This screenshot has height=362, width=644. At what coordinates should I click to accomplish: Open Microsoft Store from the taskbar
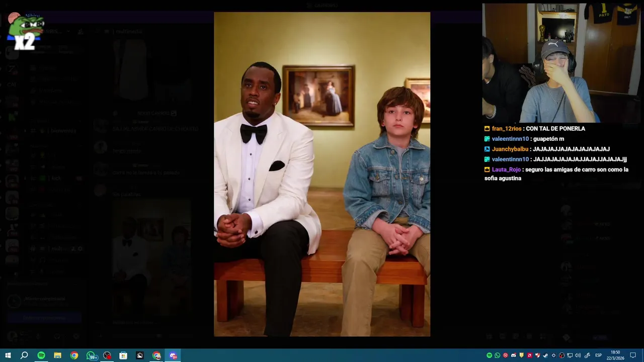[123, 355]
